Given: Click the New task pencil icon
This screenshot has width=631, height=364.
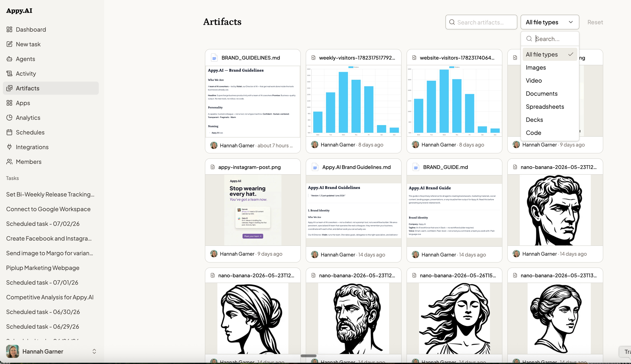Looking at the screenshot, I should coord(9,44).
